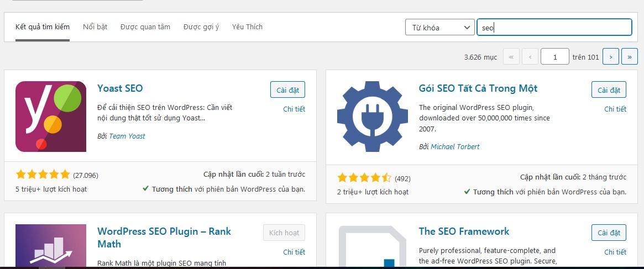This screenshot has width=644, height=269.
Task: Click the plugin search input field
Action: tap(554, 27)
